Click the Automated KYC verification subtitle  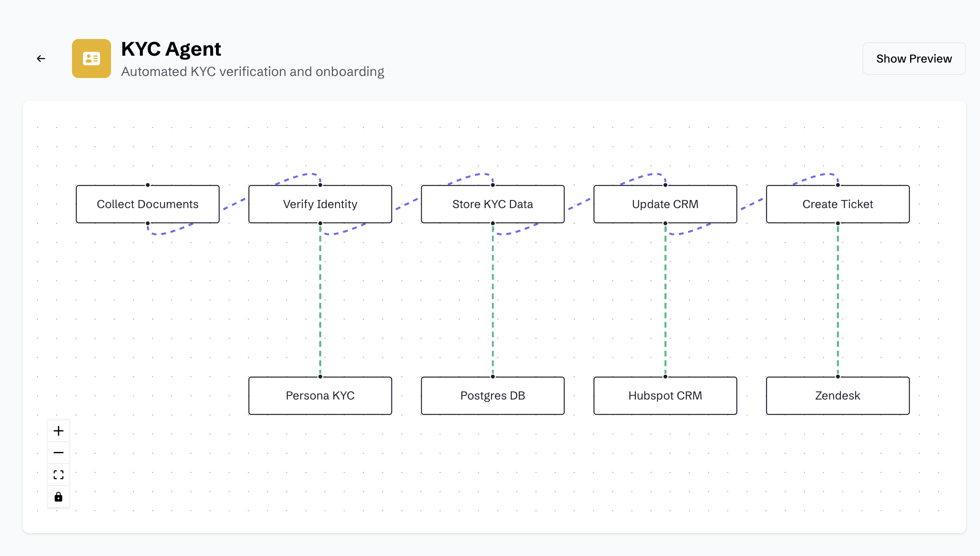pos(253,72)
